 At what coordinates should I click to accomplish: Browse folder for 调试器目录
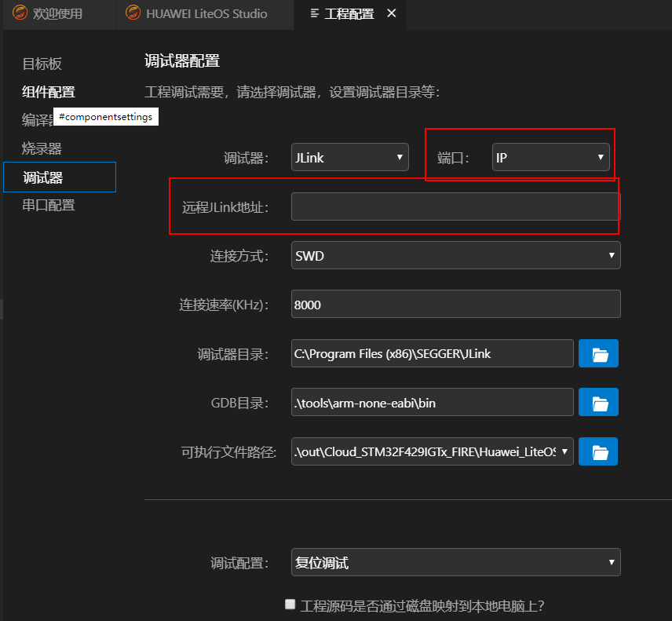[598, 353]
